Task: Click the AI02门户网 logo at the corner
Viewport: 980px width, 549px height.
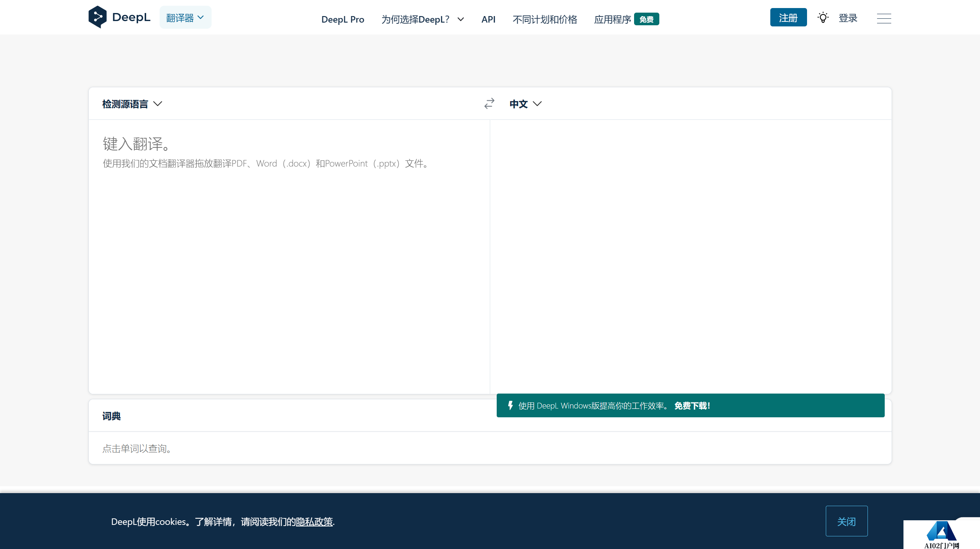Action: (x=941, y=534)
